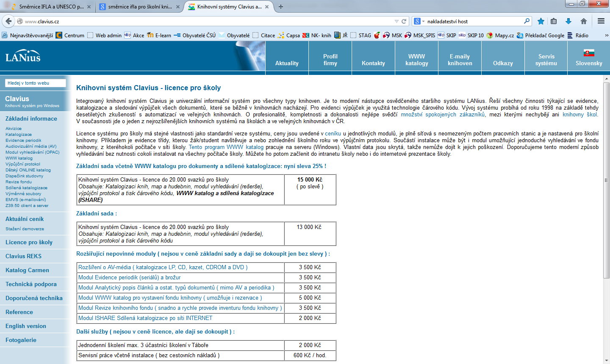The height and width of the screenshot is (364, 610).
Task: Open the Rádio bookmark
Action: [578, 35]
